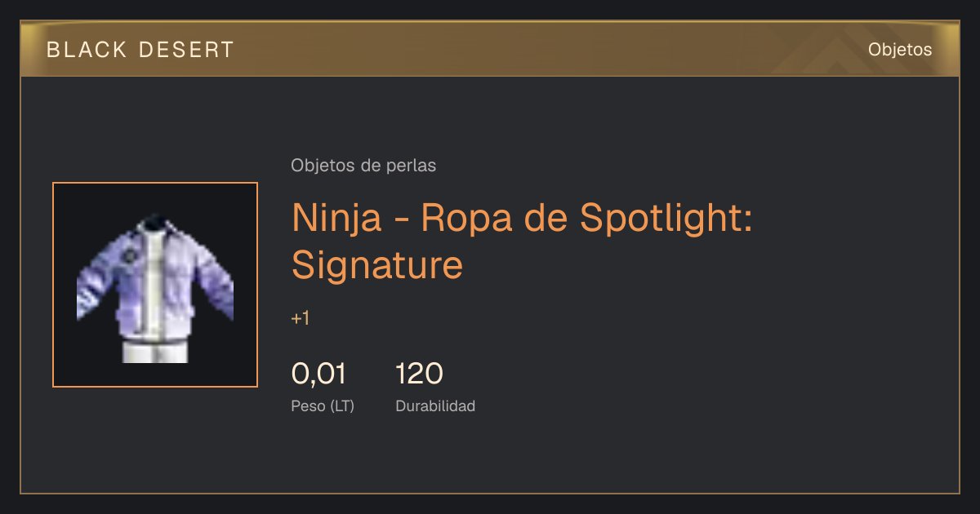Viewport: 980px width, 514px height.
Task: Click the +1 enhancement level text
Action: [301, 318]
